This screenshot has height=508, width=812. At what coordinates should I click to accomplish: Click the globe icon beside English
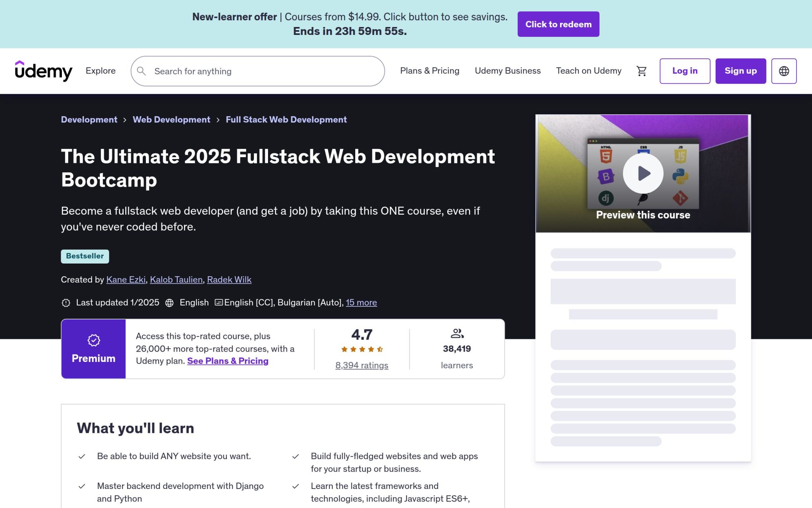coord(169,303)
